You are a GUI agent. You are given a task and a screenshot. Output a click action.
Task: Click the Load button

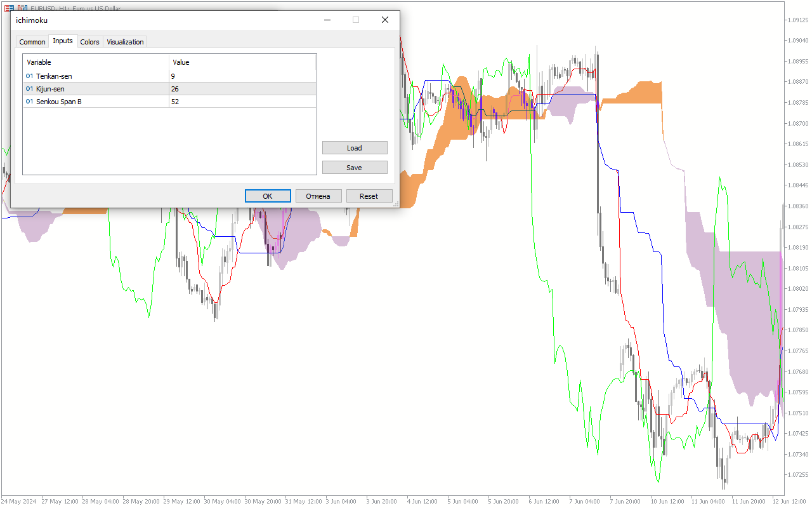coord(355,148)
